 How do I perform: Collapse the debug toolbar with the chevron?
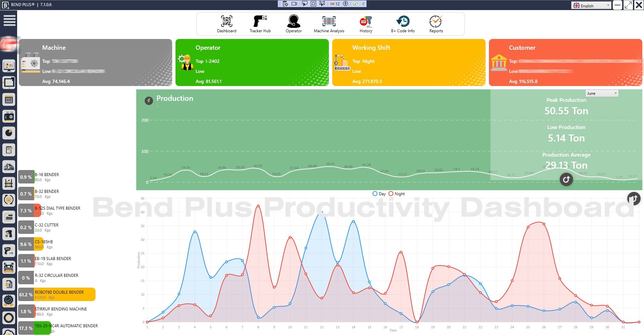[363, 4]
